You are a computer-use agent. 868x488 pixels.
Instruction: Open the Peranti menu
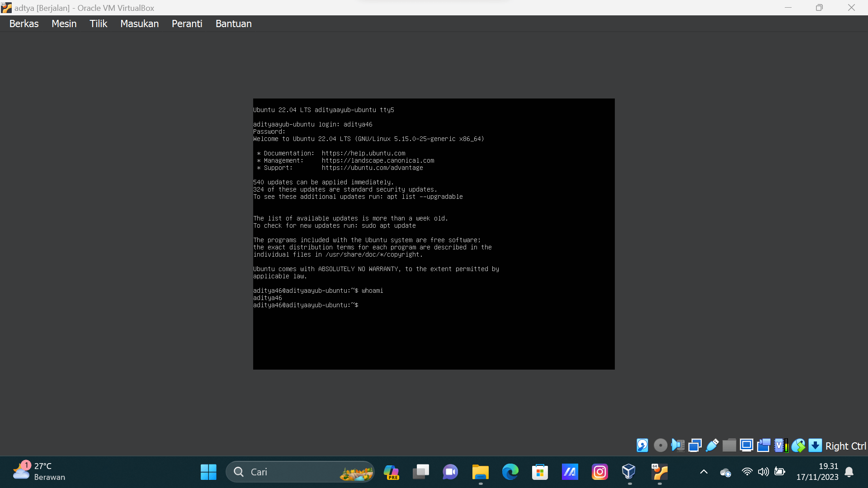(x=187, y=23)
